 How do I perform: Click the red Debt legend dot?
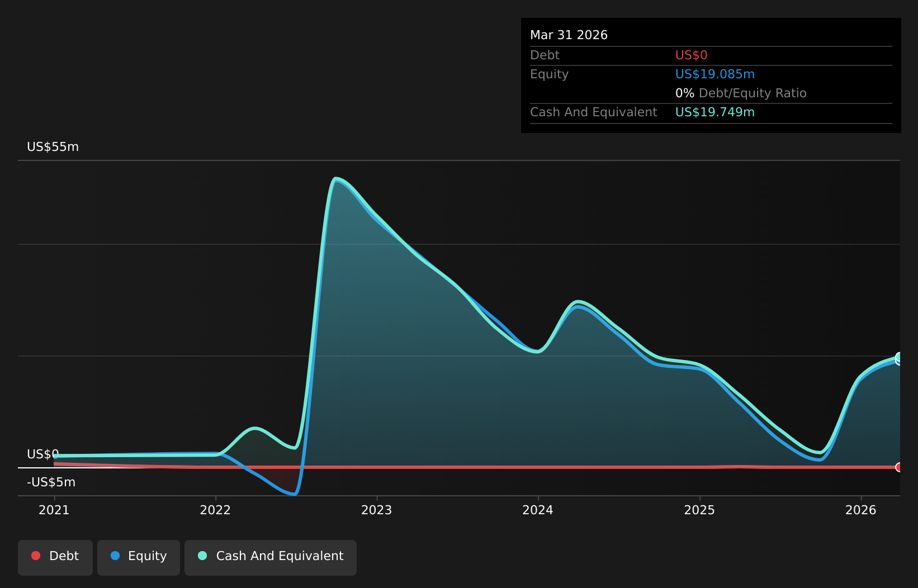(36, 556)
